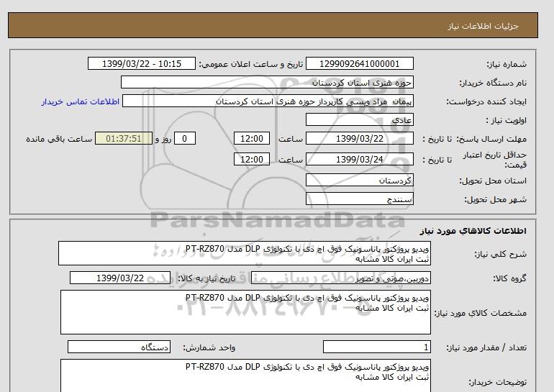This screenshot has height=392, width=554.
Task: Open the اطلاعات تماس خریدار link
Action: tap(81, 101)
